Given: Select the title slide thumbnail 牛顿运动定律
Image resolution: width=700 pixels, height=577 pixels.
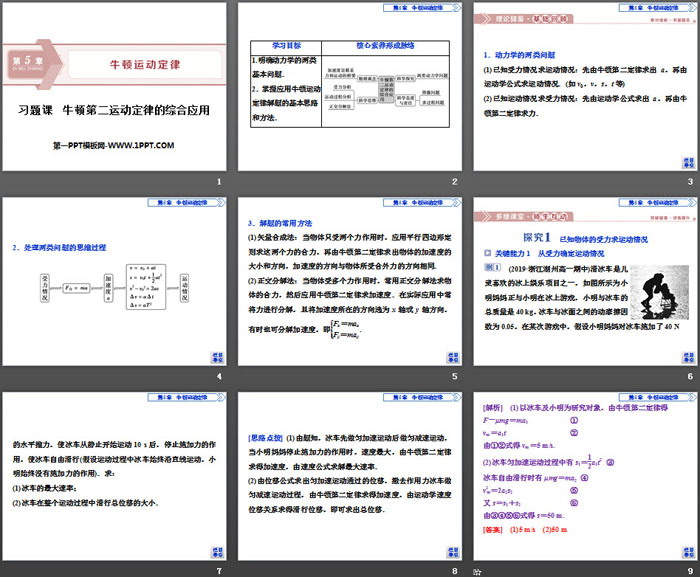Looking at the screenshot, I should click(x=113, y=88).
